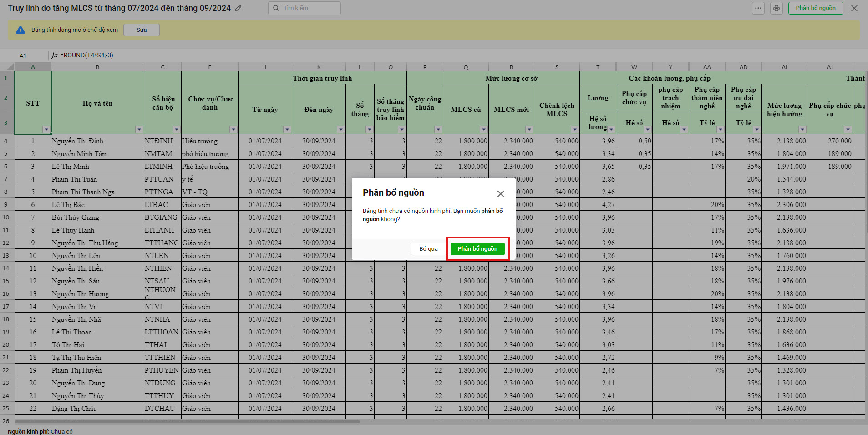Open the MLCS cũ filter dropdown
868x435 pixels.
click(483, 130)
